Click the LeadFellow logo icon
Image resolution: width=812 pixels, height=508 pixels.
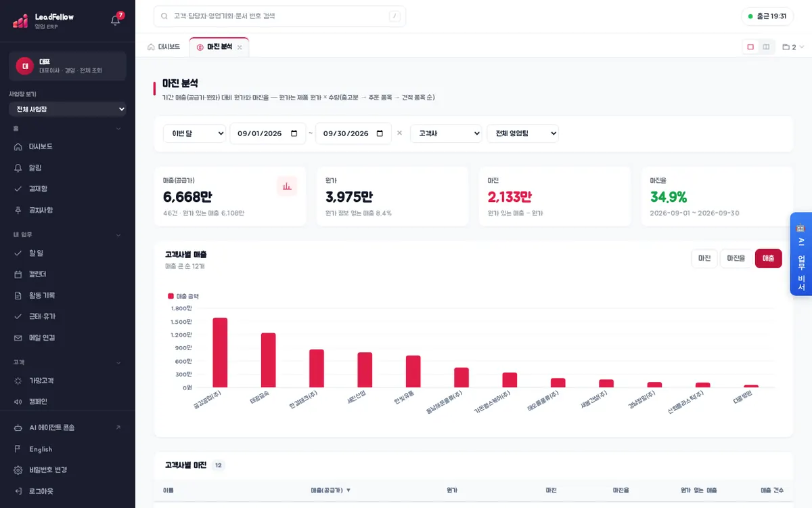[20, 21]
